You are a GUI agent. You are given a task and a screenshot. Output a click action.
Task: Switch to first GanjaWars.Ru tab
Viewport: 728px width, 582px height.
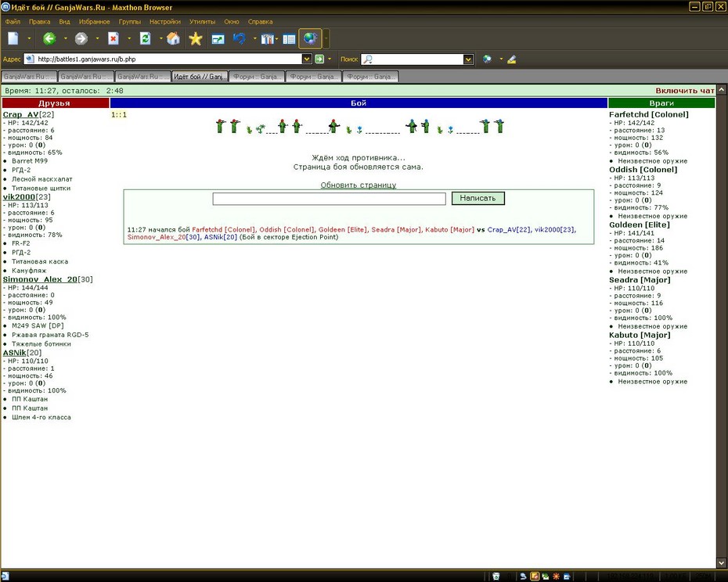click(x=29, y=77)
